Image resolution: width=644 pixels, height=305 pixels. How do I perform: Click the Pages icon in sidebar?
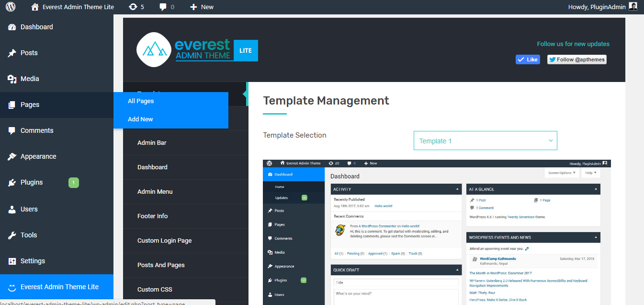click(x=12, y=105)
